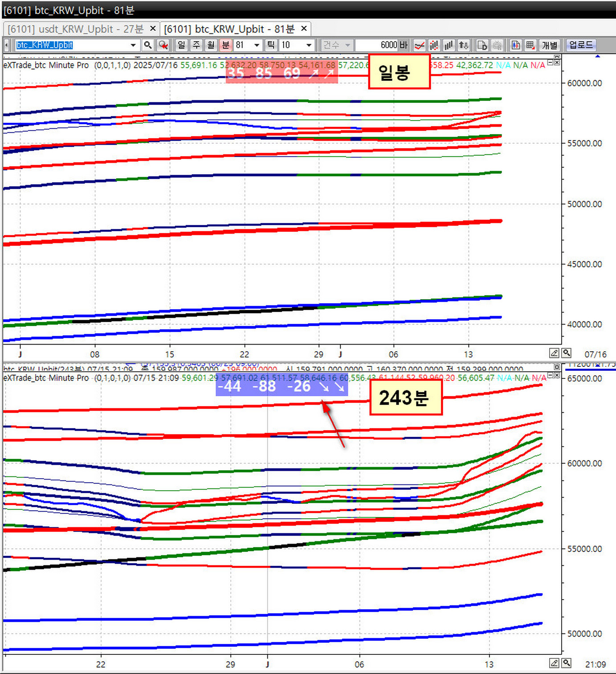Enable the 일 daily period toggle
The height and width of the screenshot is (674, 616).
click(x=181, y=45)
